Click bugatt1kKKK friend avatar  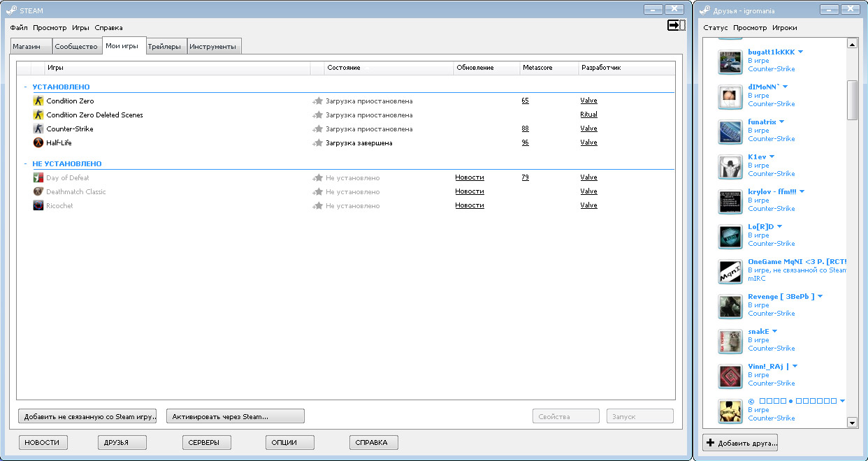(730, 63)
